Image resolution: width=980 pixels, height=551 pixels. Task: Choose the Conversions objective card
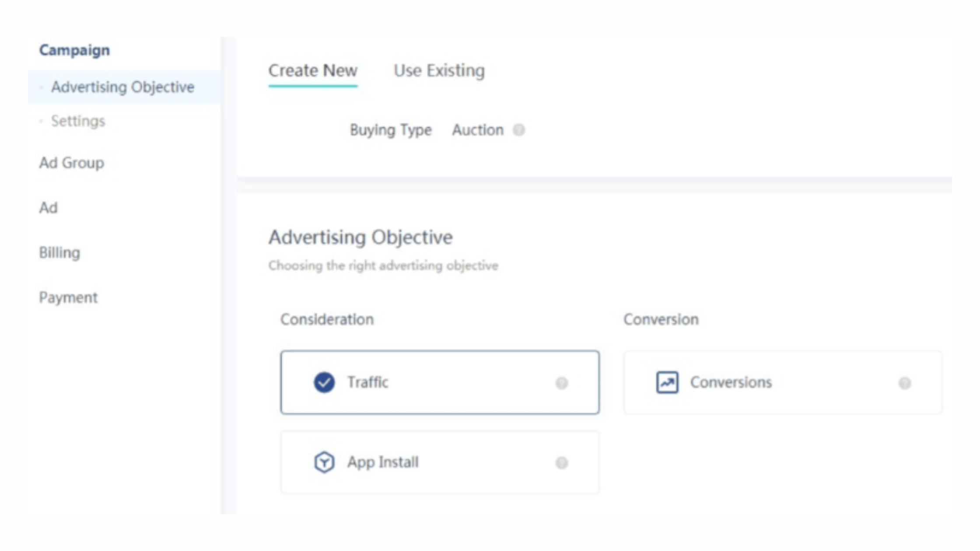[x=783, y=382]
